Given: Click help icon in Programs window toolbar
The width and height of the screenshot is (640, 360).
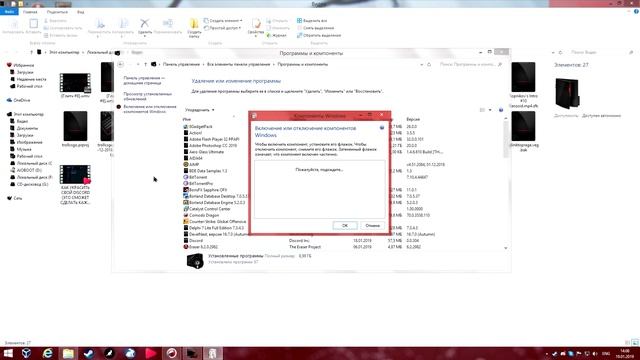Looking at the screenshot, I should (x=501, y=110).
